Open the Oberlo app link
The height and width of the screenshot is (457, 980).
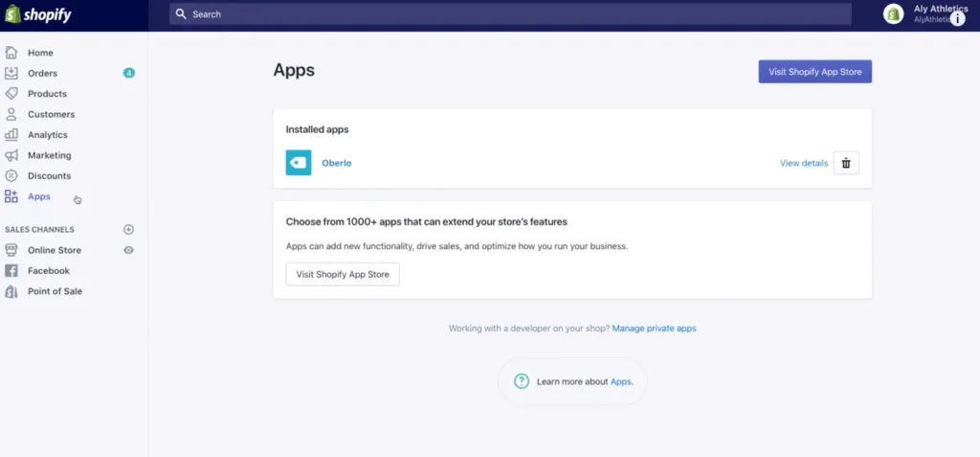tap(337, 163)
